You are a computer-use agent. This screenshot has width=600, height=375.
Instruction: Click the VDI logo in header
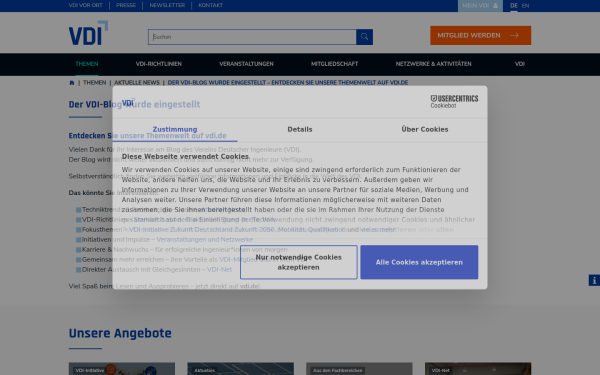(x=88, y=33)
